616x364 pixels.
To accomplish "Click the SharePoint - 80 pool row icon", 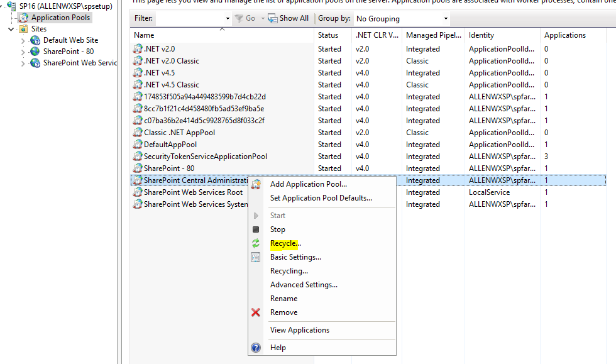I will pyautogui.click(x=138, y=168).
